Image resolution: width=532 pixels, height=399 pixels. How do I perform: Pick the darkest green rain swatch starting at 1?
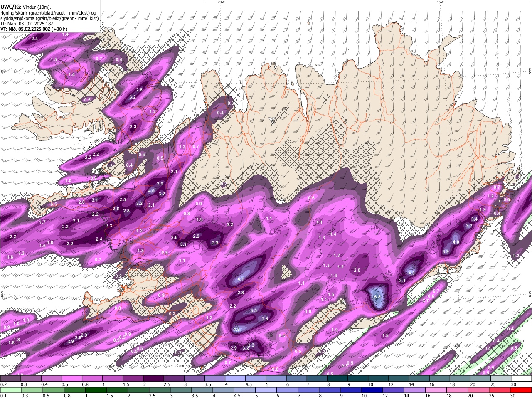click(x=96, y=390)
